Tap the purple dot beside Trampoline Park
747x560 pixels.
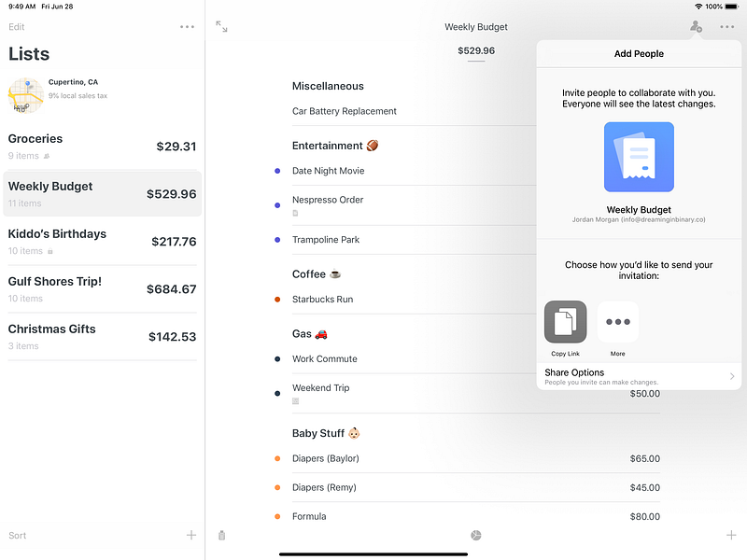click(x=277, y=240)
